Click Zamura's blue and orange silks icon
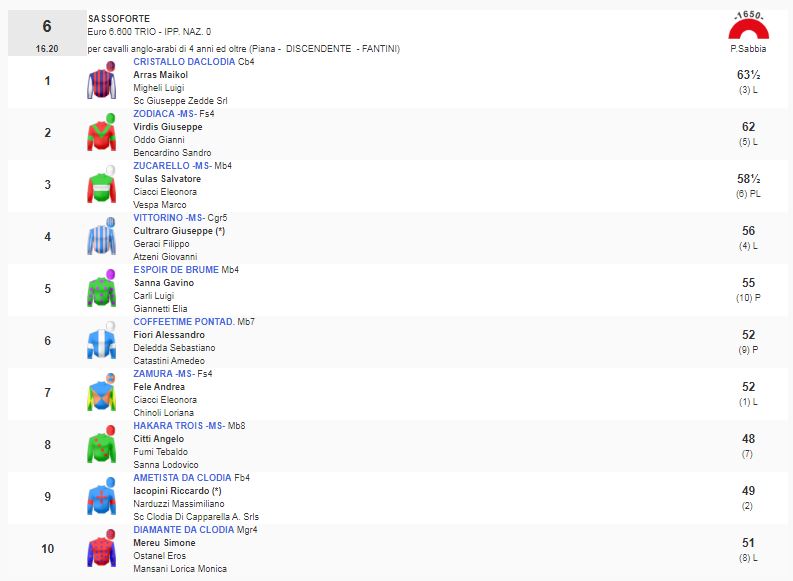 click(x=102, y=394)
